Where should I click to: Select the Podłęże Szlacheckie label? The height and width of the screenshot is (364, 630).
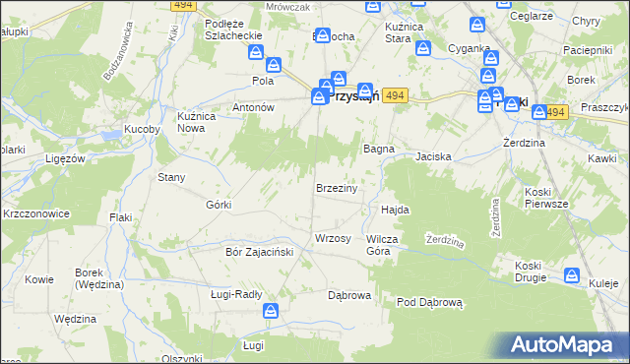233,30
